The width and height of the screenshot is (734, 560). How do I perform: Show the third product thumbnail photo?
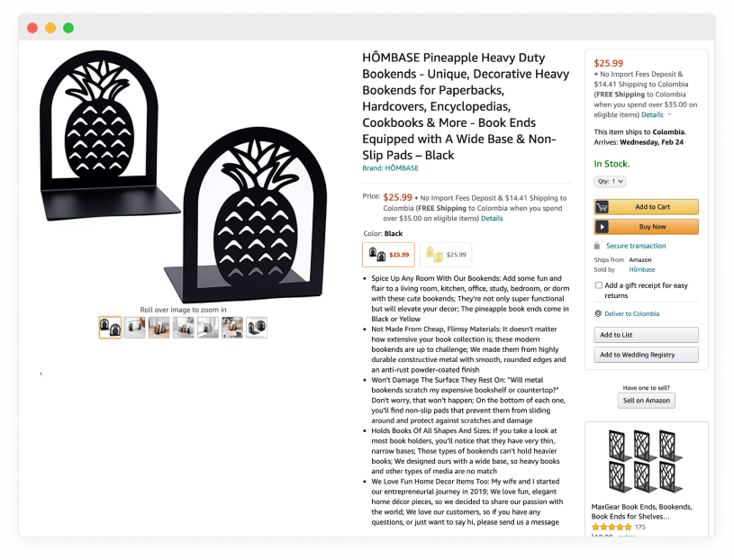159,328
